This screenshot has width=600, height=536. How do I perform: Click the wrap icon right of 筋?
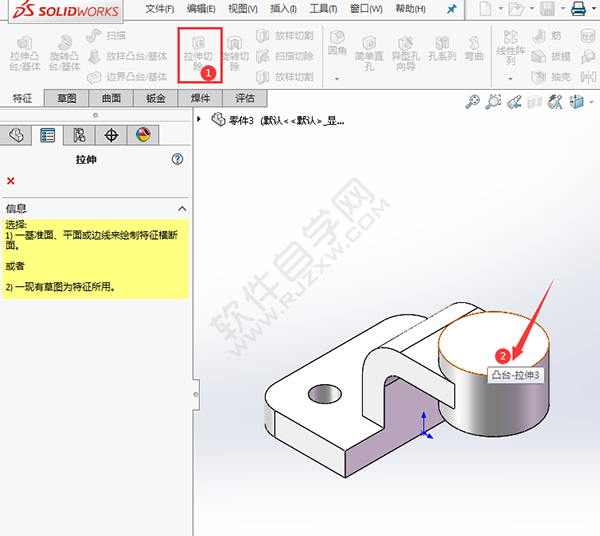point(588,36)
